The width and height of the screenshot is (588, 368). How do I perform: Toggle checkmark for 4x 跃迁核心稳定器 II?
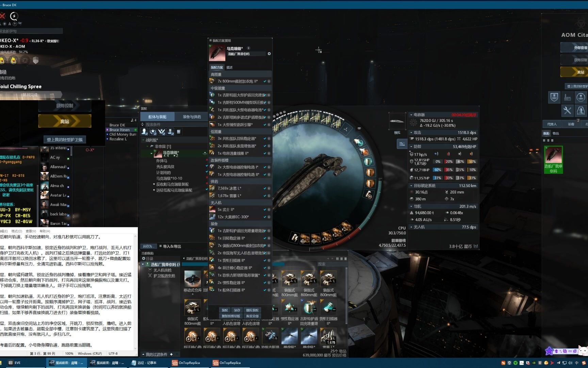265,268
